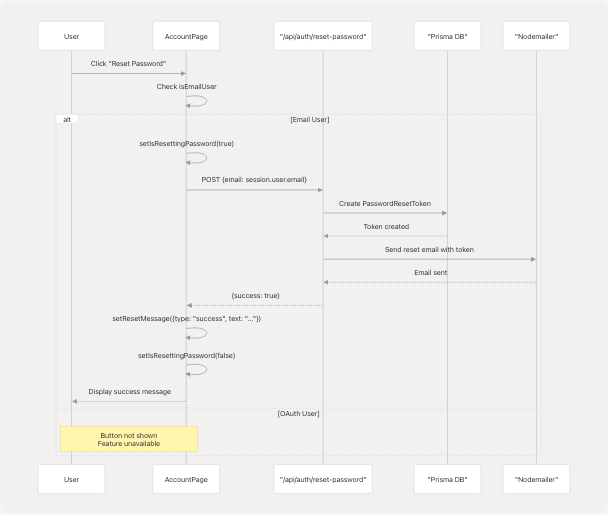Select the "setIsResettingPassword(false)" message text
608x515 pixels.
186,355
